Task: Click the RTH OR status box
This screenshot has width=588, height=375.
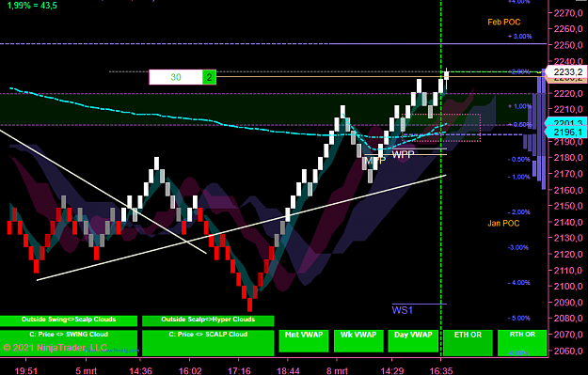Action: (x=522, y=342)
